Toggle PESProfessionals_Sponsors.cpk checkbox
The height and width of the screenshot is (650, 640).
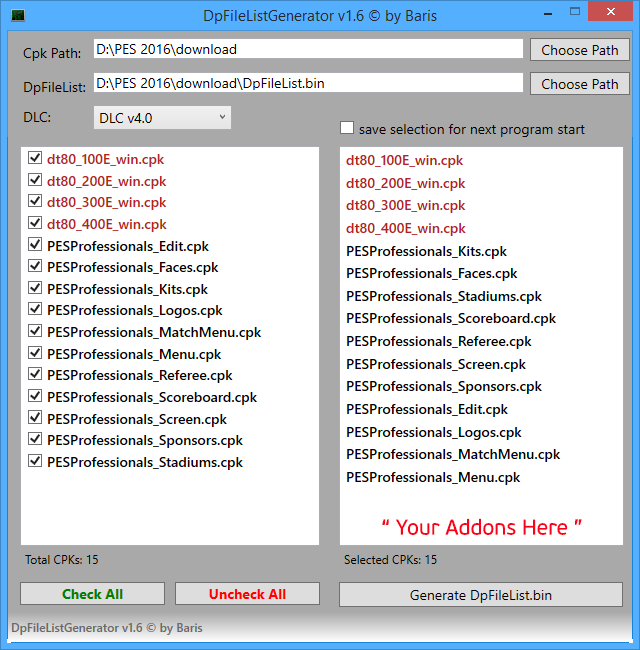click(35, 439)
